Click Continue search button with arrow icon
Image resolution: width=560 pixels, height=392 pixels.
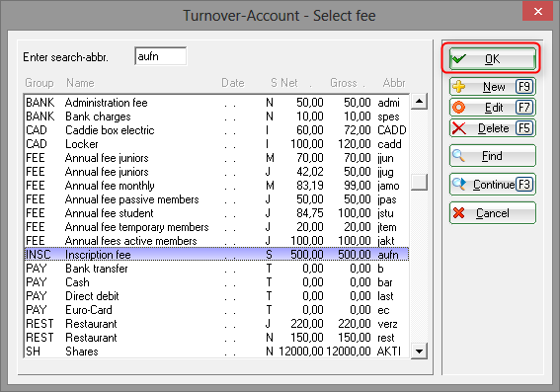click(492, 185)
